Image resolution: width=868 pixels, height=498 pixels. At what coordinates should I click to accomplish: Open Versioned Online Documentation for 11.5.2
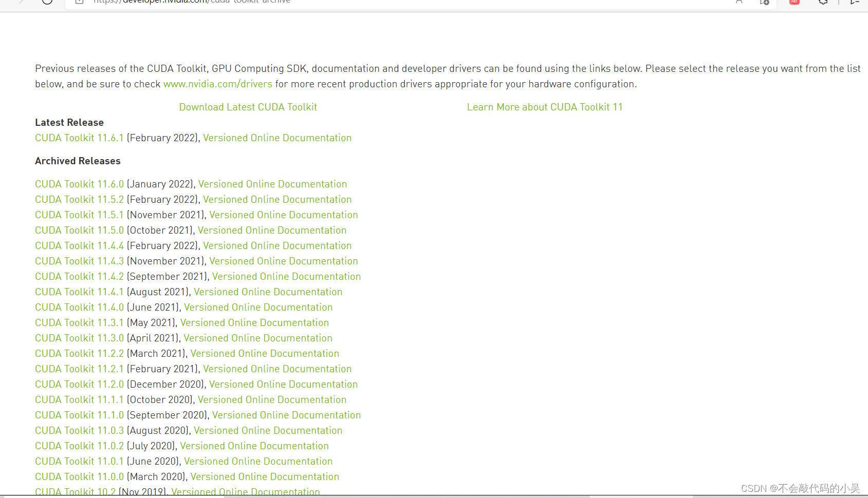(278, 200)
